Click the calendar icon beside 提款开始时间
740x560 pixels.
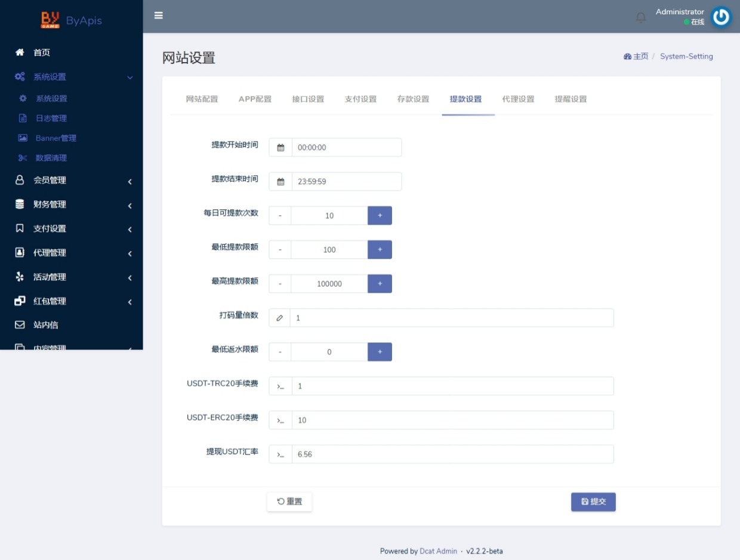click(280, 147)
